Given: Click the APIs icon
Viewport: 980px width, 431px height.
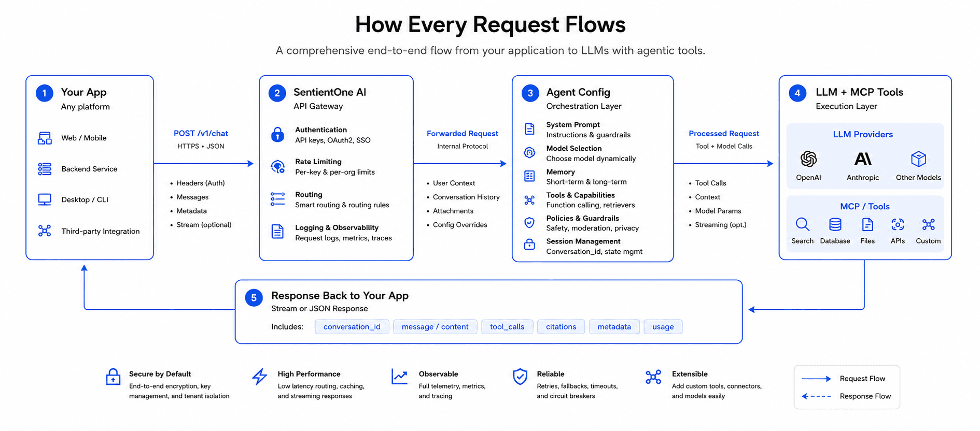Looking at the screenshot, I should pyautogui.click(x=898, y=224).
